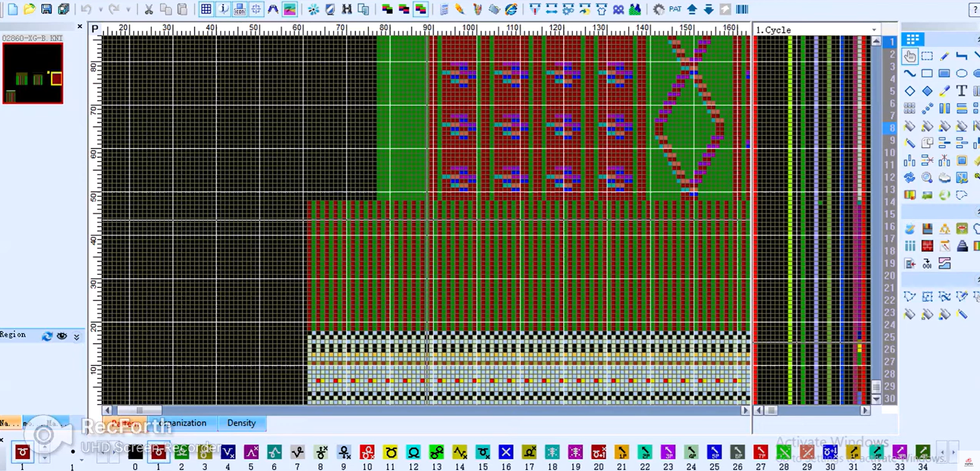Select the Text T tool
This screenshot has width=980, height=471.
coord(961,91)
